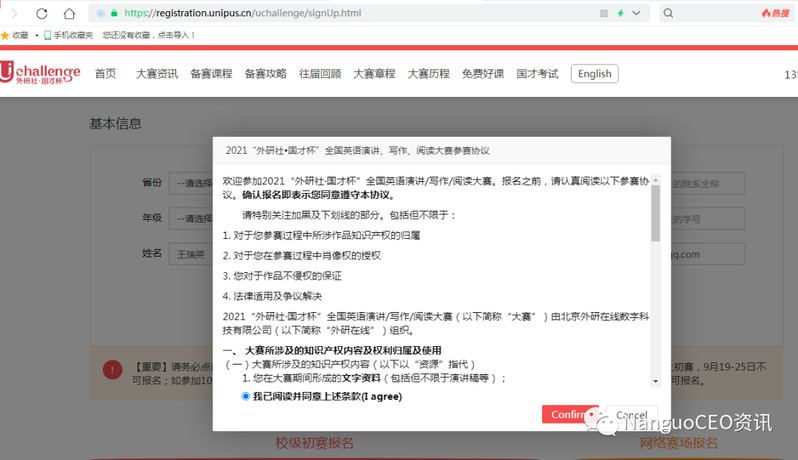This screenshot has width=798, height=460.
Task: Click the browser reload icon
Action: tap(42, 14)
